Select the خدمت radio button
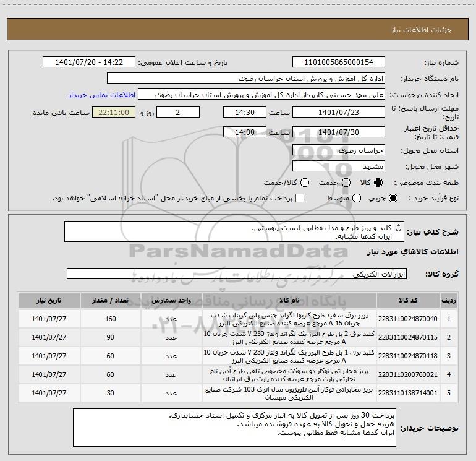 [346, 183]
